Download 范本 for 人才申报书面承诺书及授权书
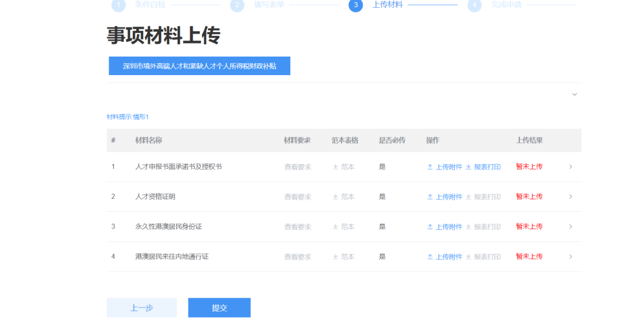 pyautogui.click(x=344, y=167)
